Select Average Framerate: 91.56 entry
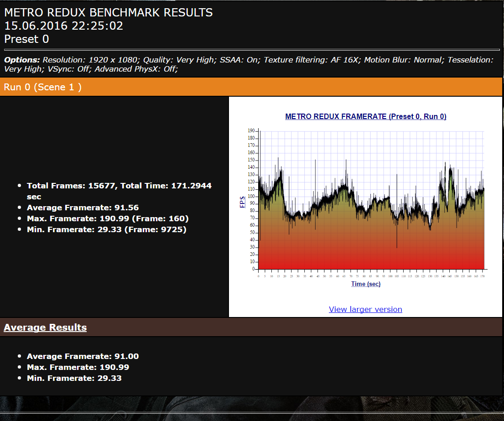Image resolution: width=504 pixels, height=421 pixels. [x=83, y=208]
